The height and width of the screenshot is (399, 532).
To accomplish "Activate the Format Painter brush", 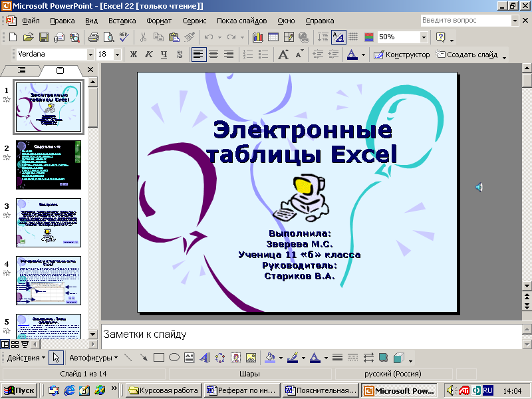I will pos(190,37).
